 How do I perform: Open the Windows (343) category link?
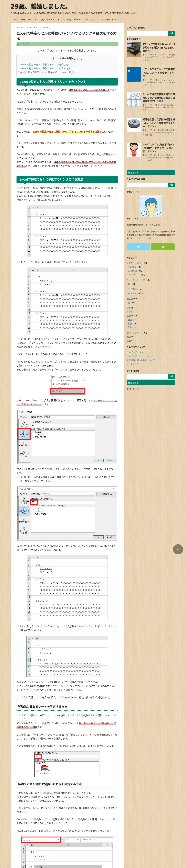[x=133, y=271]
